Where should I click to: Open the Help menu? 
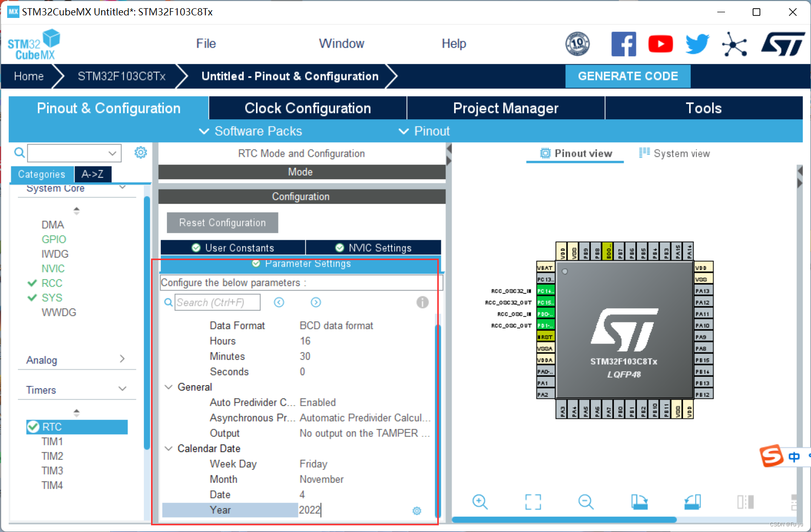pos(454,44)
